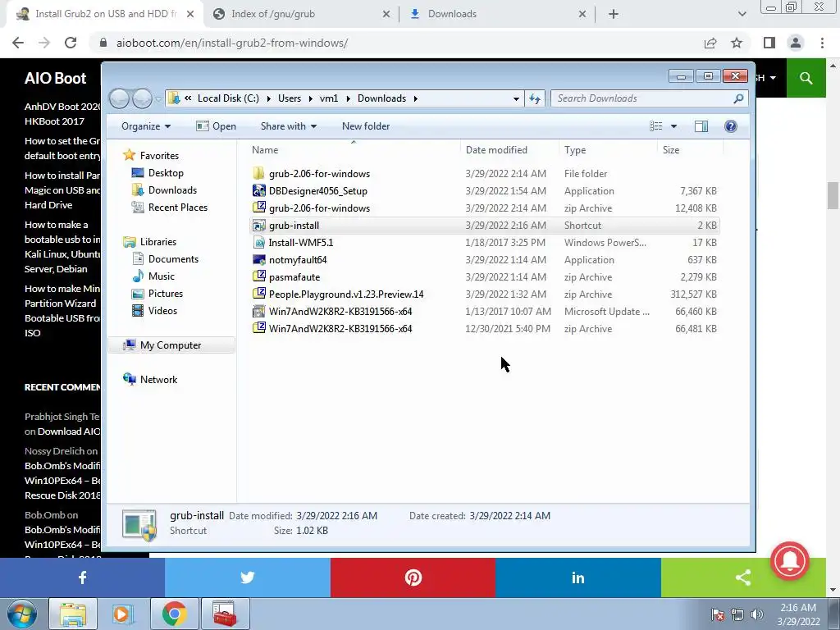Image resolution: width=840 pixels, height=630 pixels.
Task: Open Chrome profile avatar
Action: pos(796,43)
